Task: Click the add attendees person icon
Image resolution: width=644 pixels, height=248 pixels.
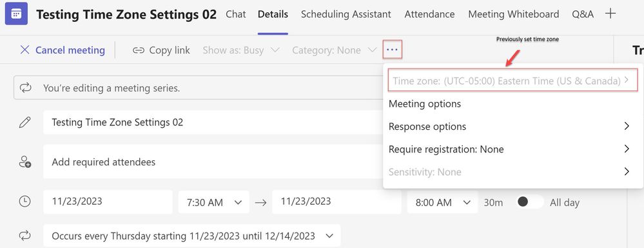Action: coord(25,161)
